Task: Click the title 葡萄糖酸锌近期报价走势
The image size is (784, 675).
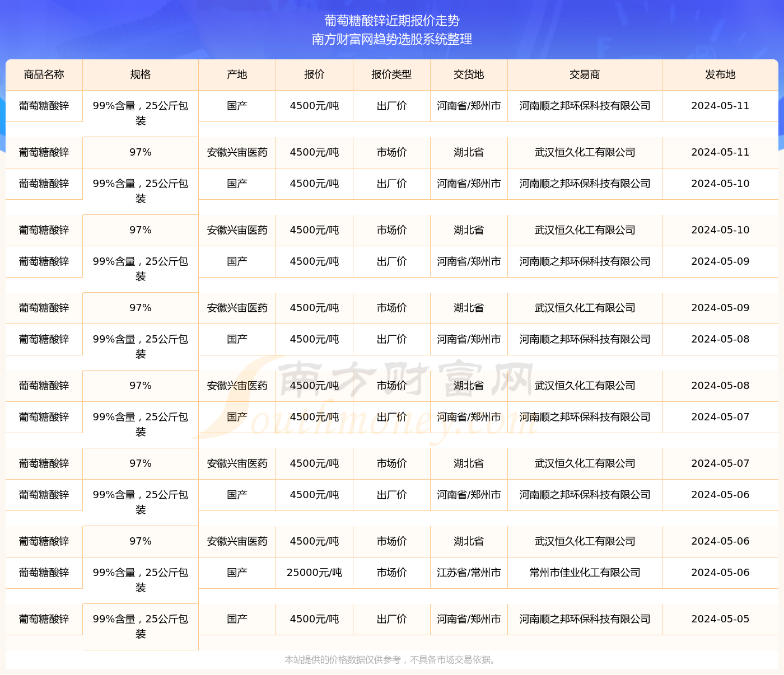Action: [x=392, y=21]
